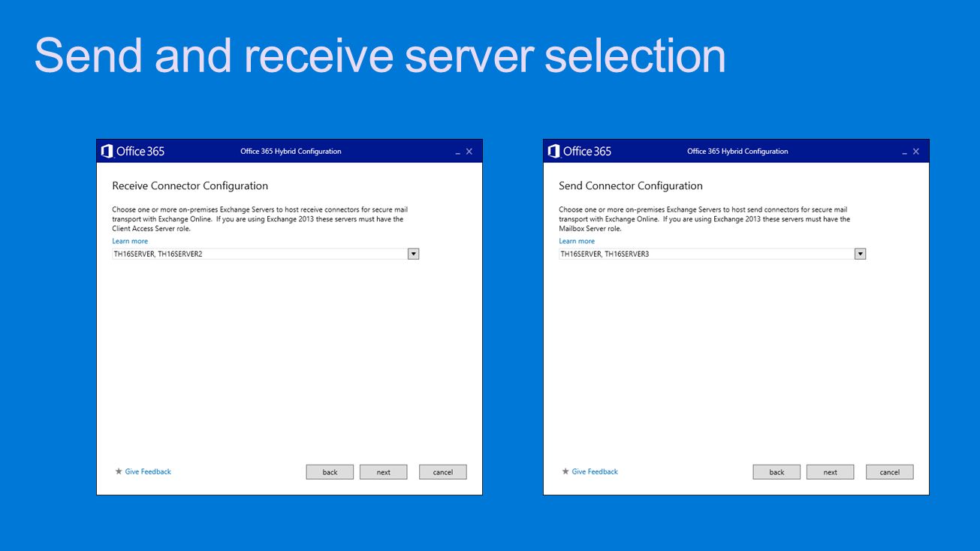
Task: Click next in the Receive Connector window
Action: (383, 472)
